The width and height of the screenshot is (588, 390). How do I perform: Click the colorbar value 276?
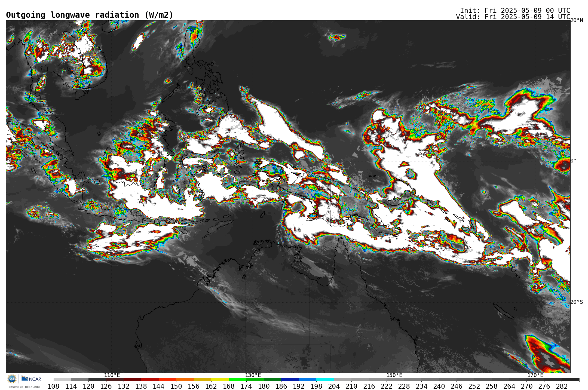coord(544,386)
